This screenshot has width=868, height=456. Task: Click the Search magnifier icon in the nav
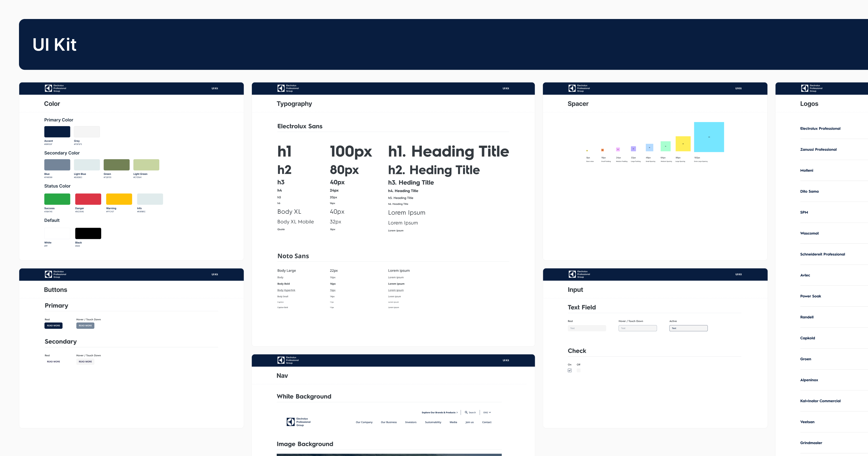point(466,412)
